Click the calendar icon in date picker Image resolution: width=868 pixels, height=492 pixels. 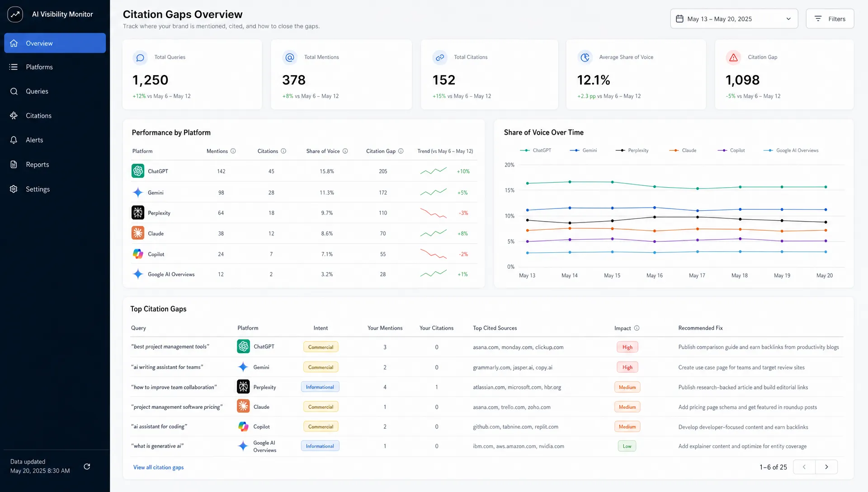679,19
